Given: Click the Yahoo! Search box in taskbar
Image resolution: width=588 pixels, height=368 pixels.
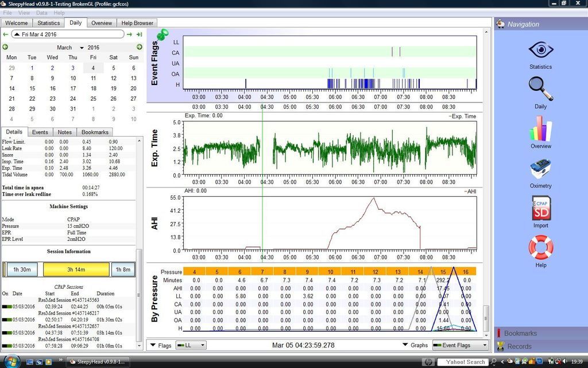Looking at the screenshot, I should pos(463,362).
